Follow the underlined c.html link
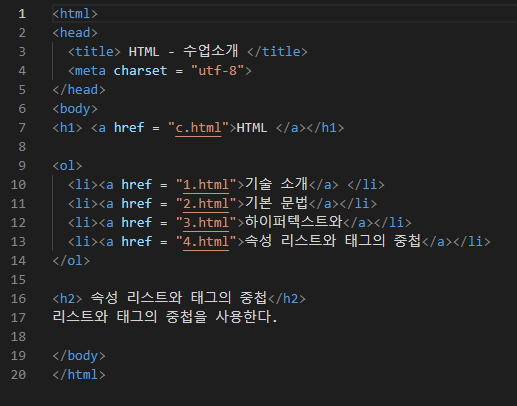Image resolution: width=517 pixels, height=406 pixels. [x=198, y=128]
